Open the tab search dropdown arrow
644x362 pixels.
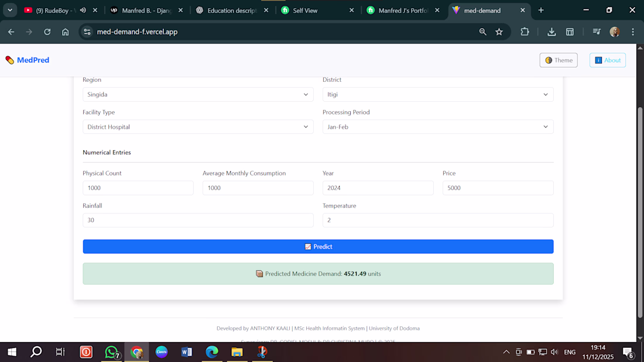pos(10,11)
